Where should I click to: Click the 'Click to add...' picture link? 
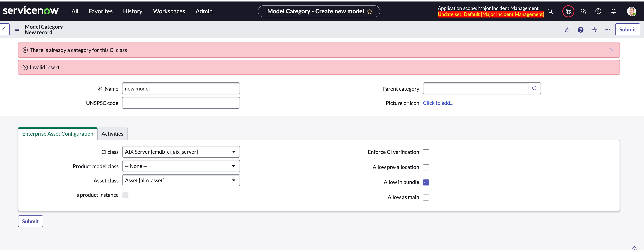point(438,103)
